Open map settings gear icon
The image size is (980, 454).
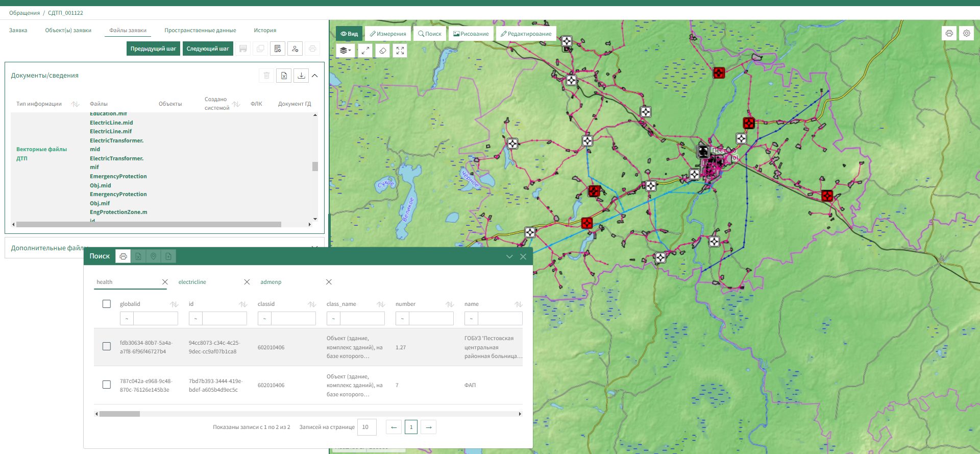[x=967, y=33]
